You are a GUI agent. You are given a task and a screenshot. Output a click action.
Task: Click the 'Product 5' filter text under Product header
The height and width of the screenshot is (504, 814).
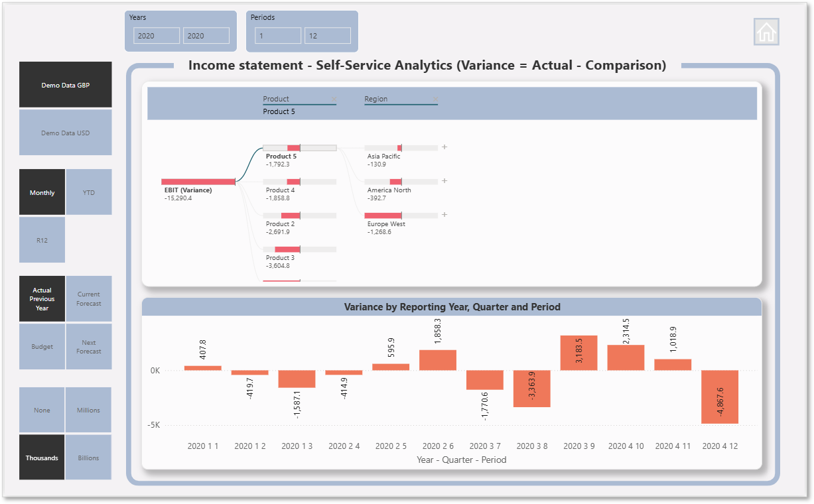pyautogui.click(x=279, y=111)
